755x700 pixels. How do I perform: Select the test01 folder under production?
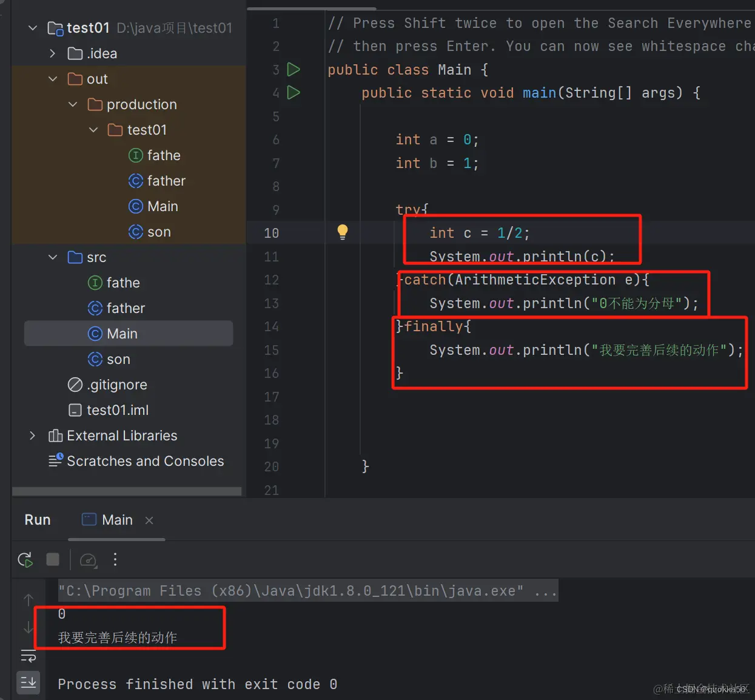pyautogui.click(x=137, y=130)
